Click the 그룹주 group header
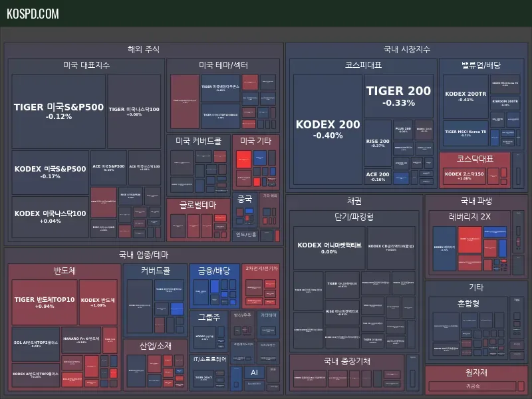This screenshot has height=399, width=532. 209,317
